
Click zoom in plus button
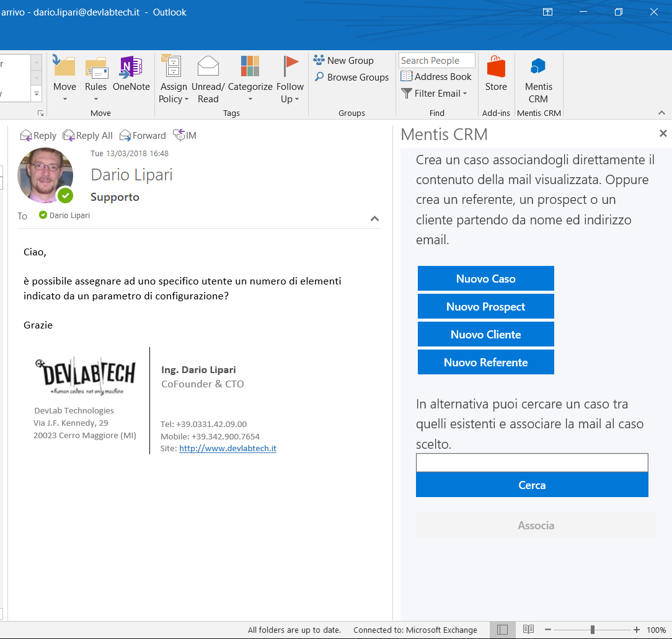coord(637,630)
